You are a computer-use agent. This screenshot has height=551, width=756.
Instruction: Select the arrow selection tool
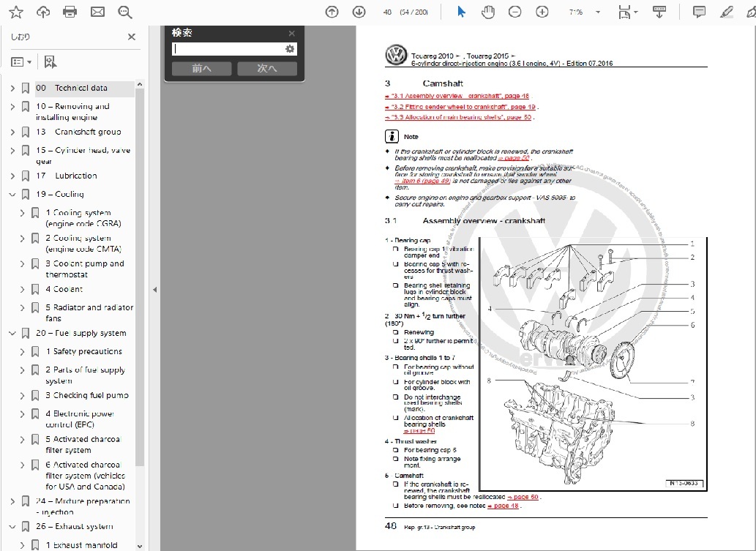461,12
